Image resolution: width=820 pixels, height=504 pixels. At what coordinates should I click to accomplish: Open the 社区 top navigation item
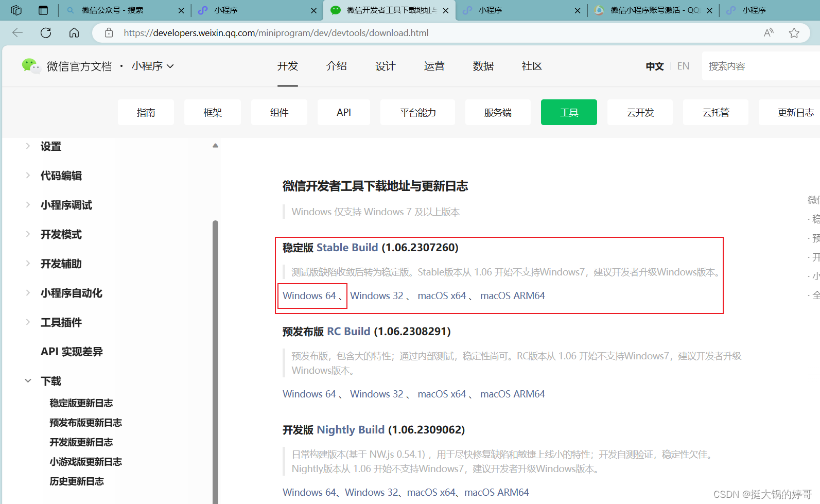532,66
